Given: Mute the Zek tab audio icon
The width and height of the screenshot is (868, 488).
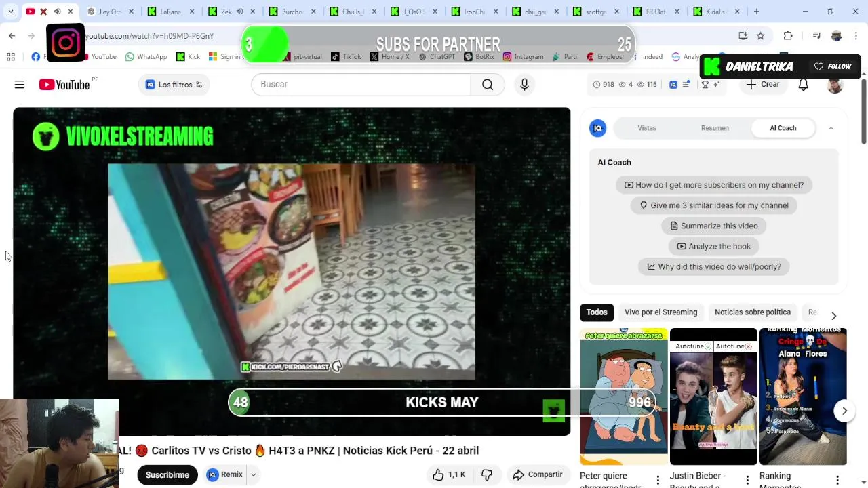Looking at the screenshot, I should pos(239,12).
